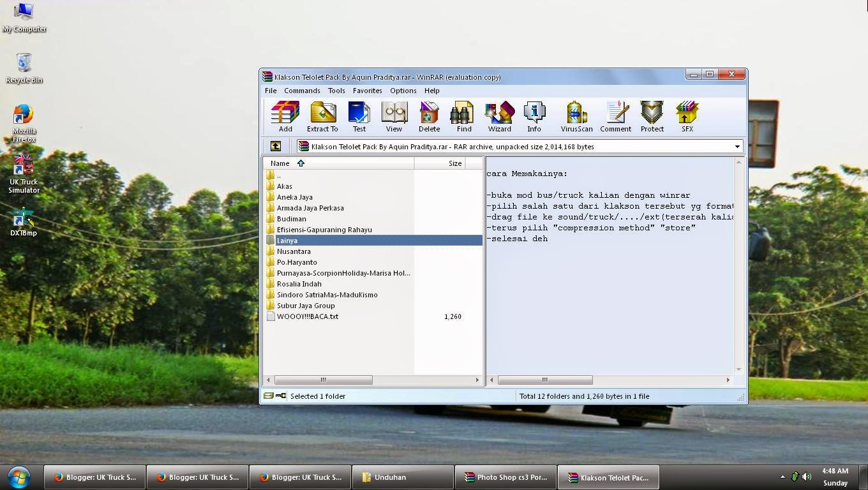Open My Computer desktop icon
The width and height of the screenshot is (868, 490).
tap(24, 17)
